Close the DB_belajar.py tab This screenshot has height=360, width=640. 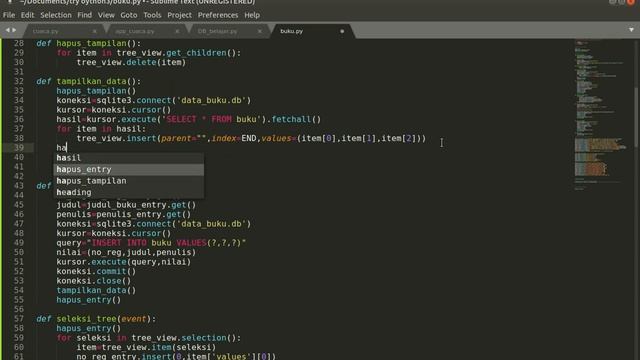[x=260, y=31]
